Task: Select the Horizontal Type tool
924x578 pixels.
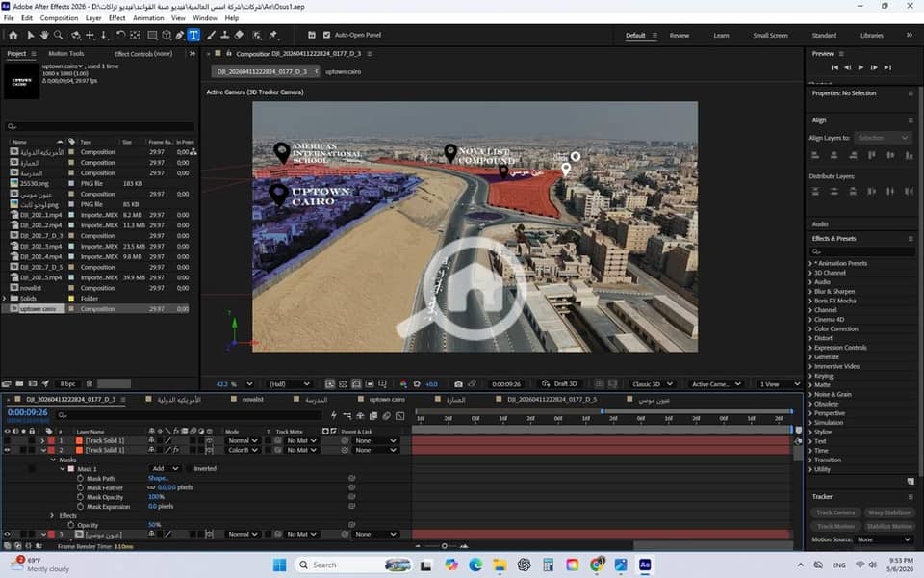Action: pos(193,35)
